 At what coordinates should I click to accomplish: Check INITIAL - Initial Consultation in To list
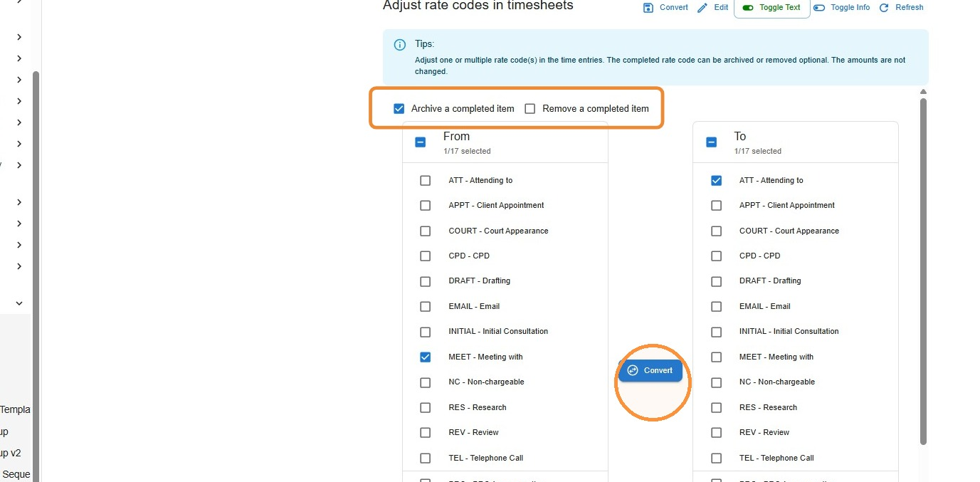(717, 332)
